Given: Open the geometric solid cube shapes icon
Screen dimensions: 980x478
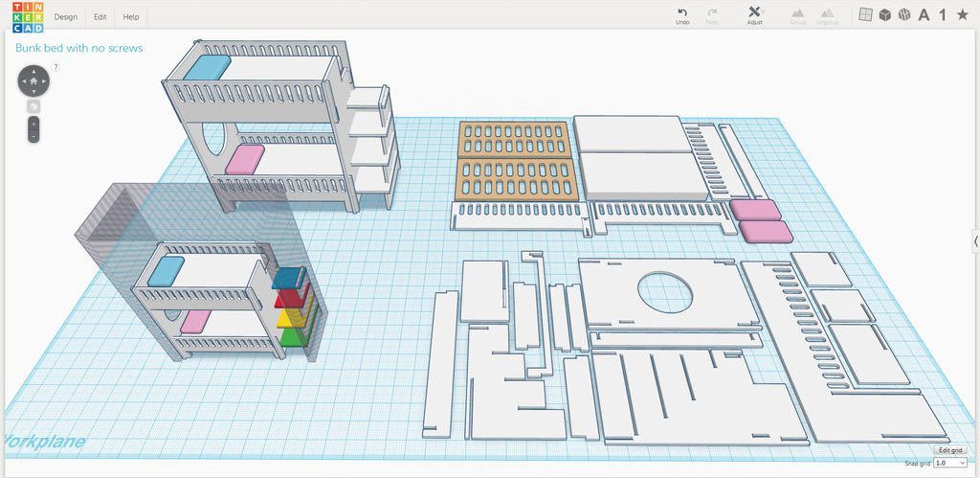Looking at the screenshot, I should pyautogui.click(x=885, y=14).
